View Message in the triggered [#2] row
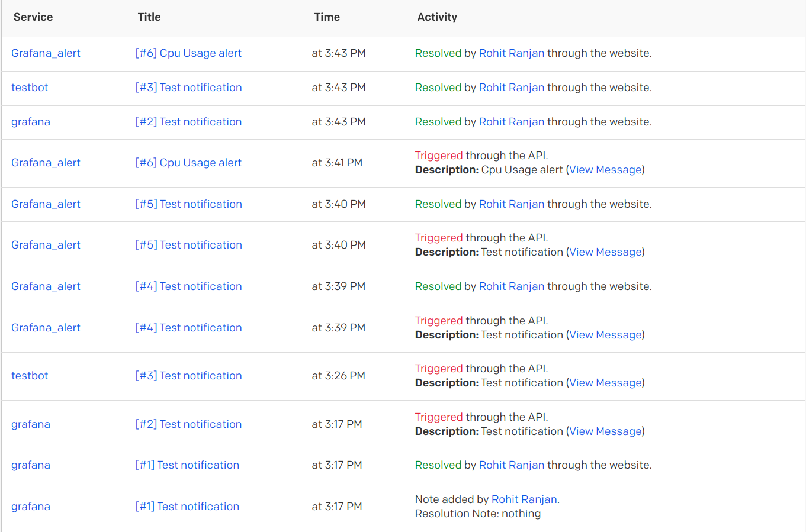The height and width of the screenshot is (532, 806). (605, 431)
